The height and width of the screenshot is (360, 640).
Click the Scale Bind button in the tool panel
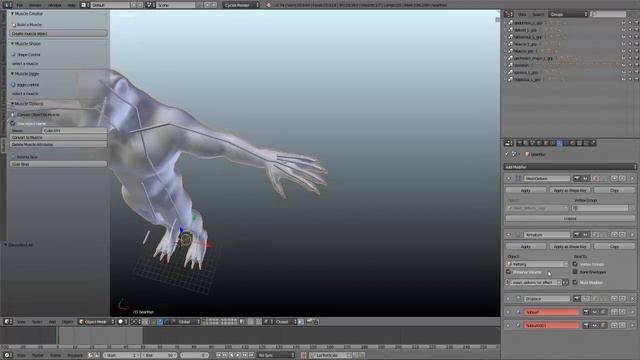58,164
